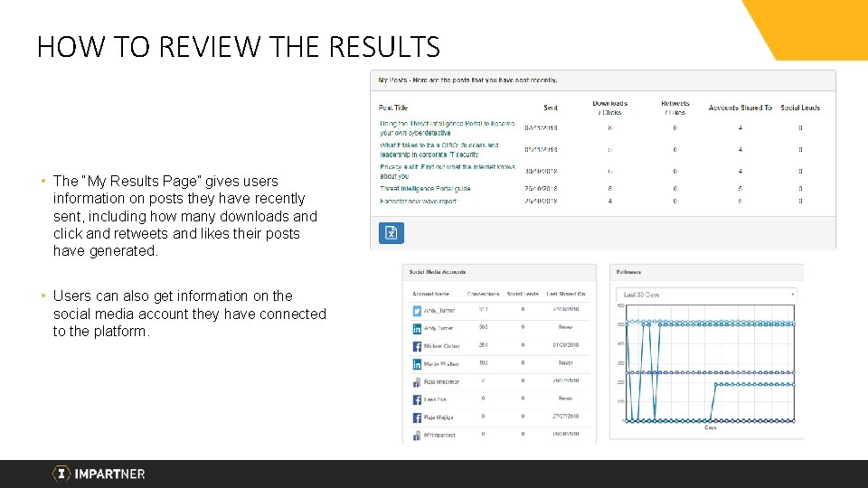Click the 'Retweets / Likes' column header
868x488 pixels.
[x=675, y=108]
